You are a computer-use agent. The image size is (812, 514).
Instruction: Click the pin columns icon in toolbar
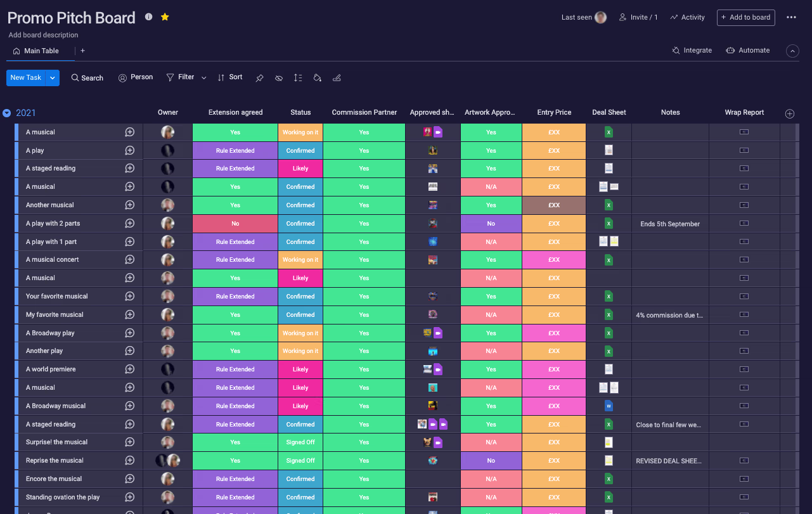pyautogui.click(x=259, y=78)
